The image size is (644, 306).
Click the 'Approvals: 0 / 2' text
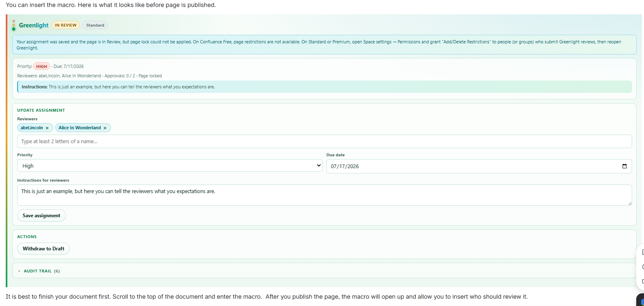tap(120, 76)
